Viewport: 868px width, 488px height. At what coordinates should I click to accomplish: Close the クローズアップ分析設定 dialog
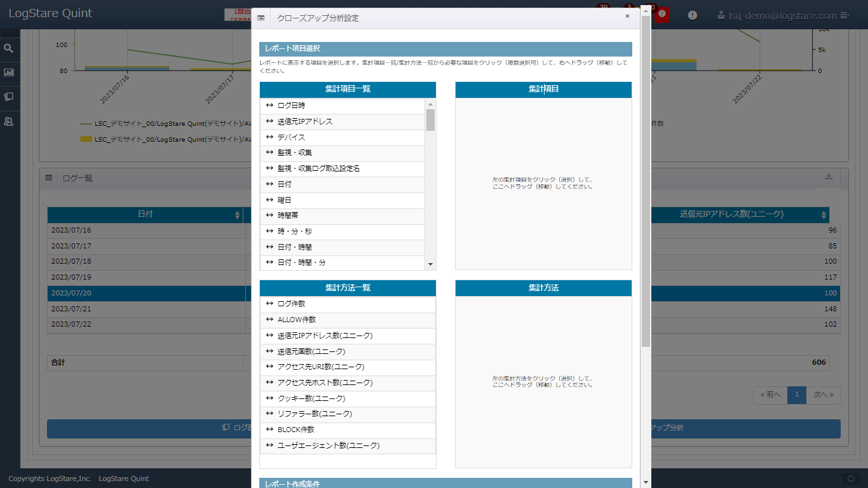tap(627, 17)
